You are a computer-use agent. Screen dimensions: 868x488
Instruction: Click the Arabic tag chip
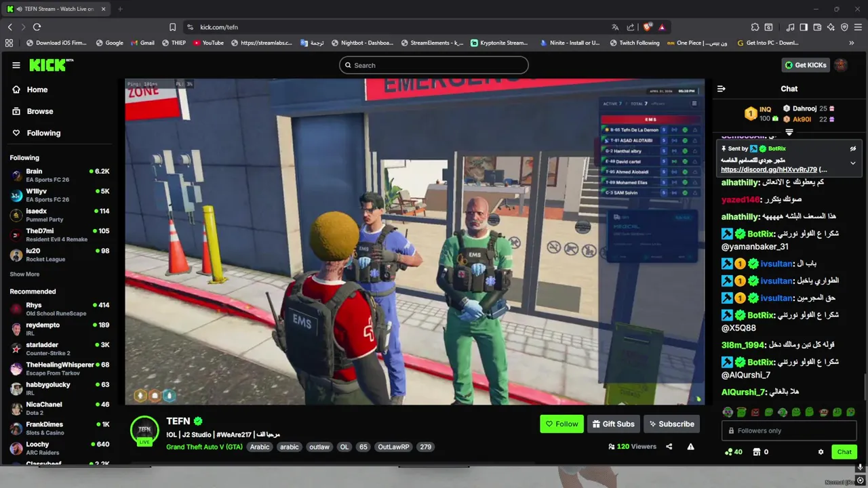[x=260, y=447]
